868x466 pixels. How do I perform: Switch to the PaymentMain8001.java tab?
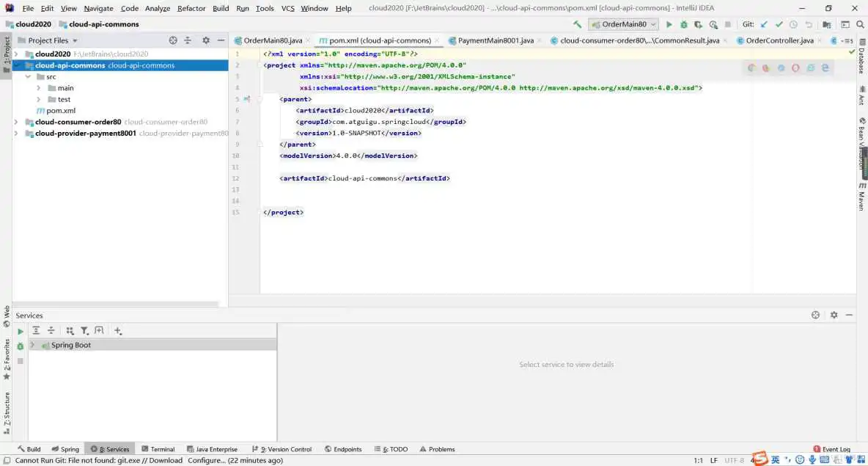point(495,40)
